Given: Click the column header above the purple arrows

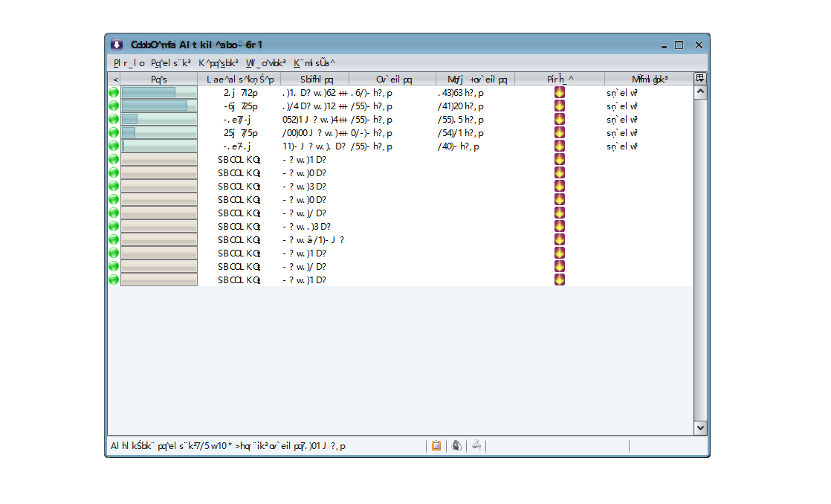Looking at the screenshot, I should coord(560,79).
